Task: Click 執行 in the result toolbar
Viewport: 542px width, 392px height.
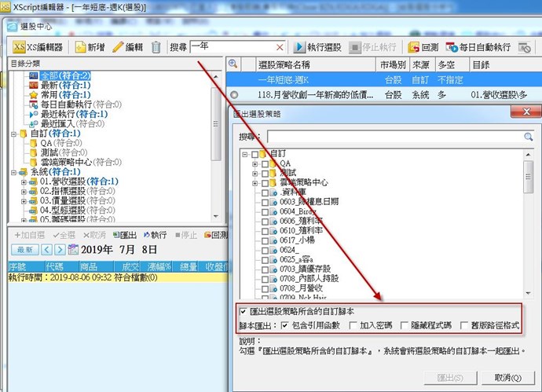Action: point(156,235)
